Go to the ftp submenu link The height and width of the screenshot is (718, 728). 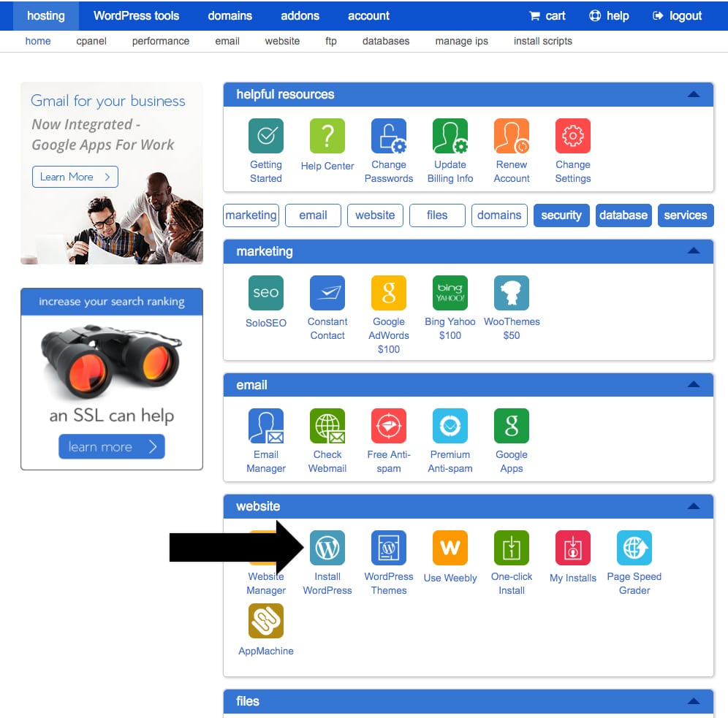(331, 42)
